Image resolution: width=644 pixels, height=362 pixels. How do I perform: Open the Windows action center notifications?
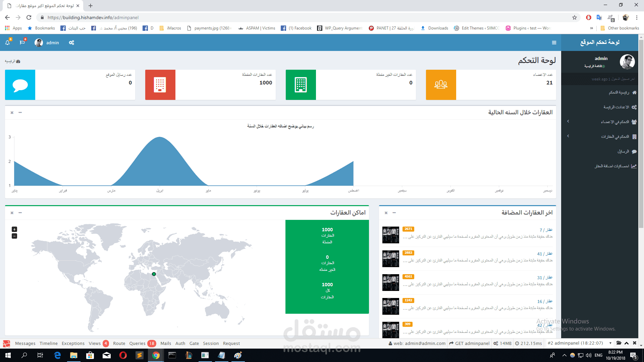[634, 355]
